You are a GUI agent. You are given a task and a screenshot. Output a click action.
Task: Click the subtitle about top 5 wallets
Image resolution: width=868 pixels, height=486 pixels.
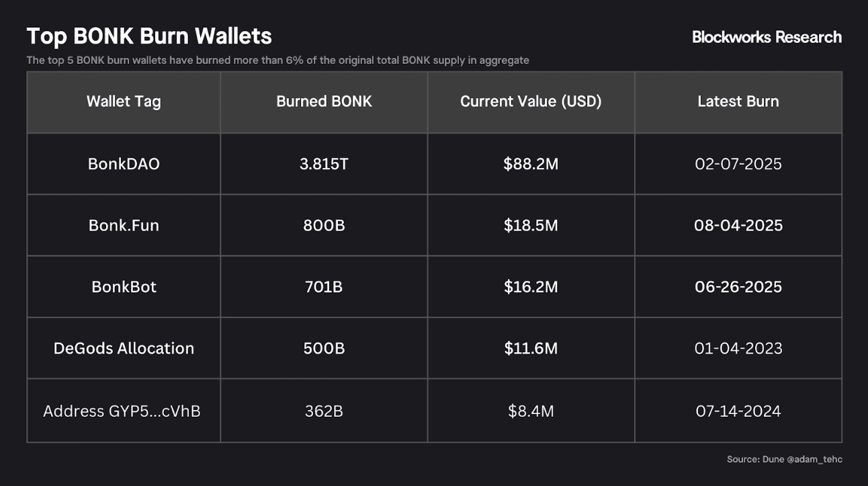(277, 60)
